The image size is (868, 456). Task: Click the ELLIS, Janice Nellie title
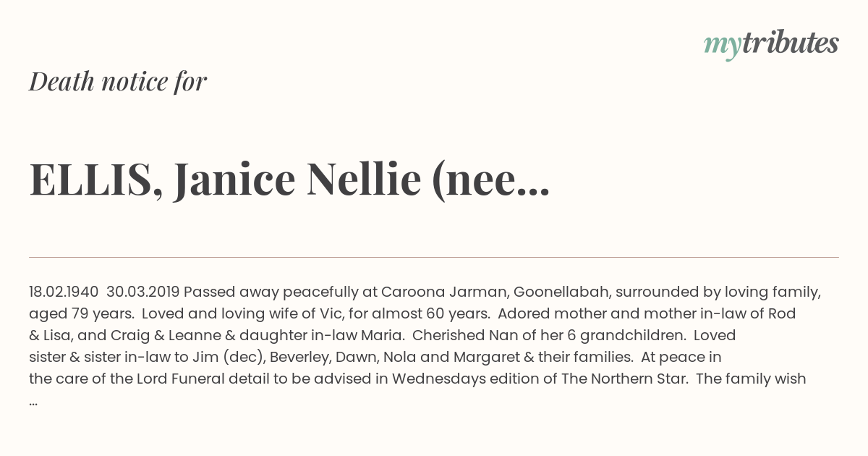(289, 180)
